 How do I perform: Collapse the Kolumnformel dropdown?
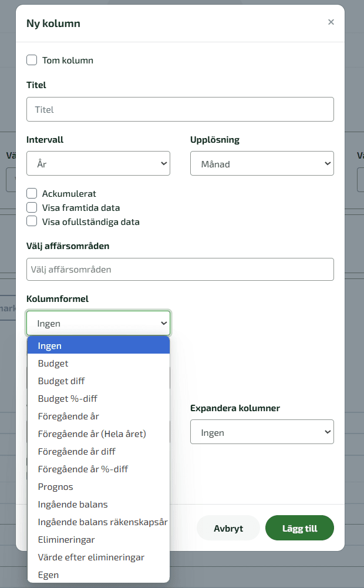(x=98, y=323)
